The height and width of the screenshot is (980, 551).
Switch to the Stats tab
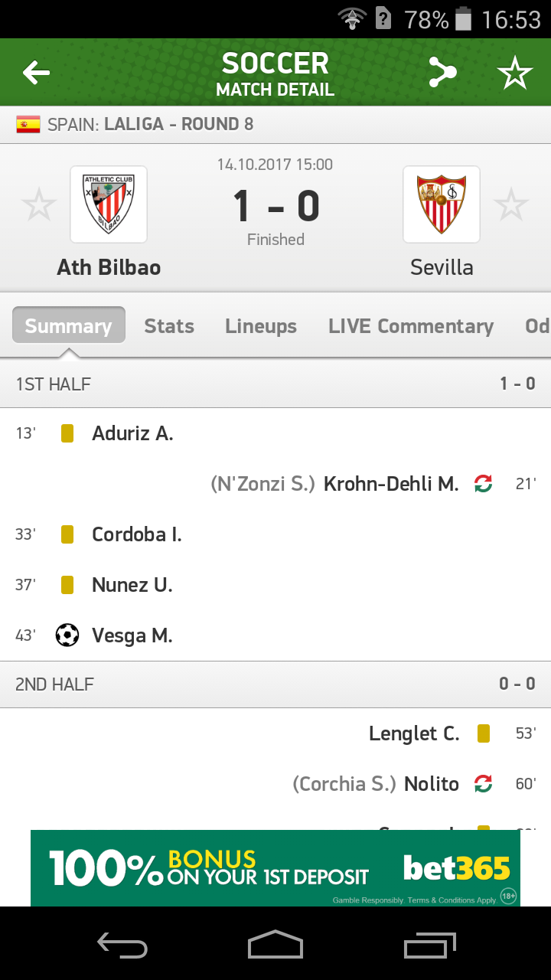169,326
